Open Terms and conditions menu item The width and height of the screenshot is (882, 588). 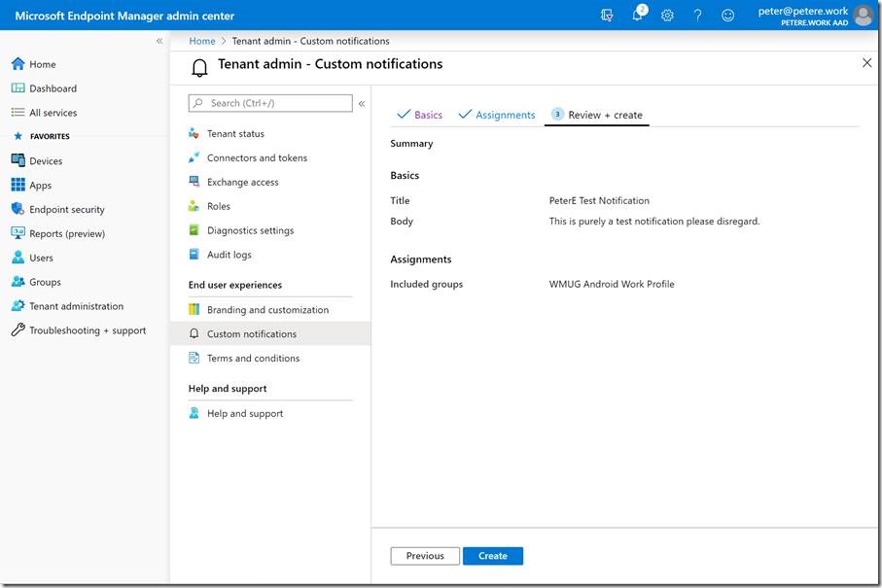tap(253, 358)
